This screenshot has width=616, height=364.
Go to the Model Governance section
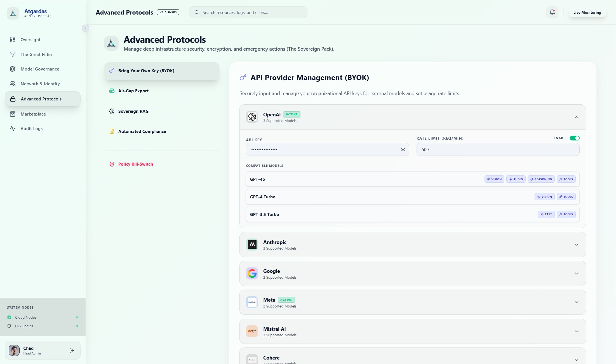point(40,69)
